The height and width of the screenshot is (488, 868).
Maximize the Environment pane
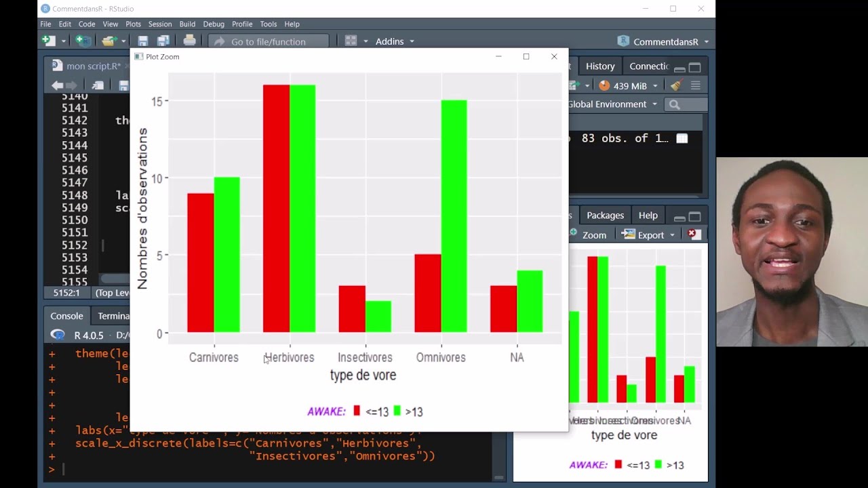(x=694, y=67)
